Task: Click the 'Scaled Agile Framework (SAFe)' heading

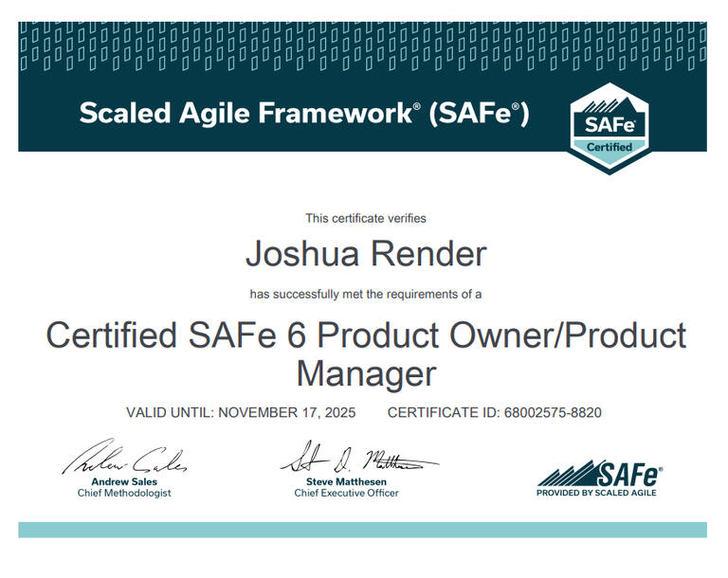Action: [x=304, y=114]
